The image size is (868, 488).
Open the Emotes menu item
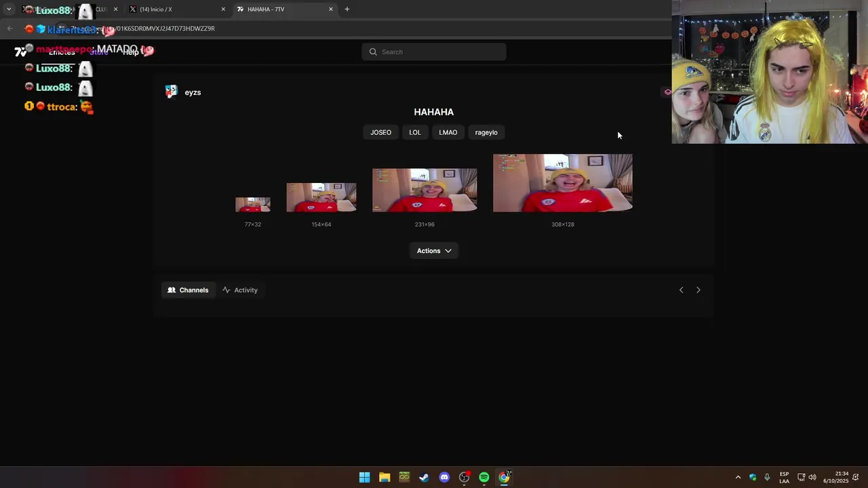(62, 52)
